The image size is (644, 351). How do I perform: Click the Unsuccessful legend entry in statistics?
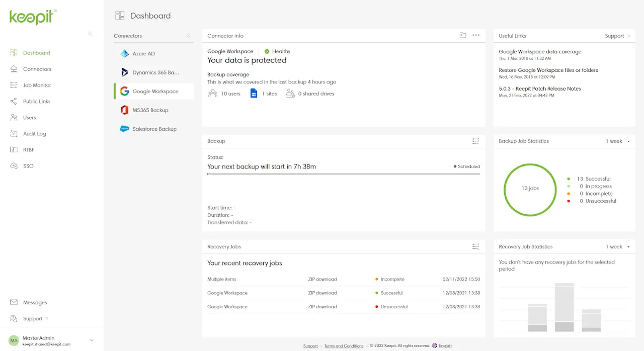tap(592, 201)
